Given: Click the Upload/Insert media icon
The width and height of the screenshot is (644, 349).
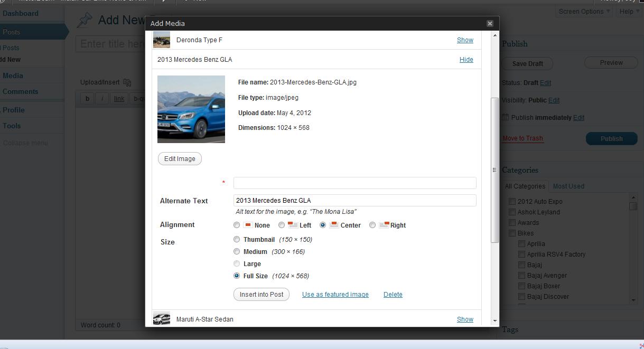Looking at the screenshot, I should pos(127,82).
